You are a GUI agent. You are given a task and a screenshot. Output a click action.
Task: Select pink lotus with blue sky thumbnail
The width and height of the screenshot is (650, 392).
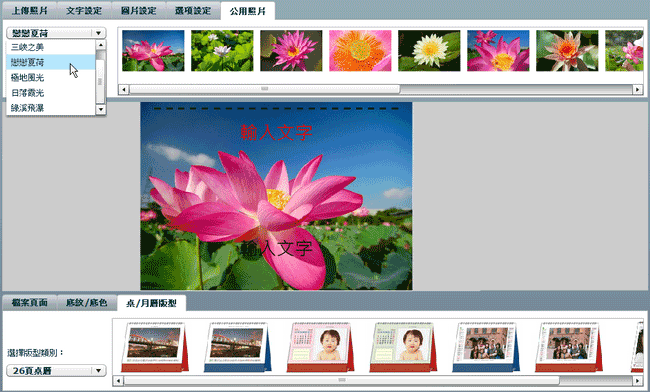coord(153,51)
